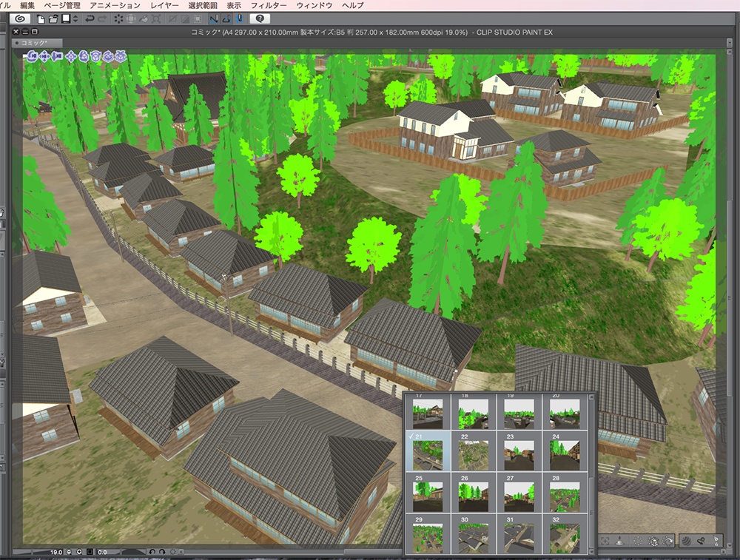Select camera preset thumbnail 30

coord(474,534)
